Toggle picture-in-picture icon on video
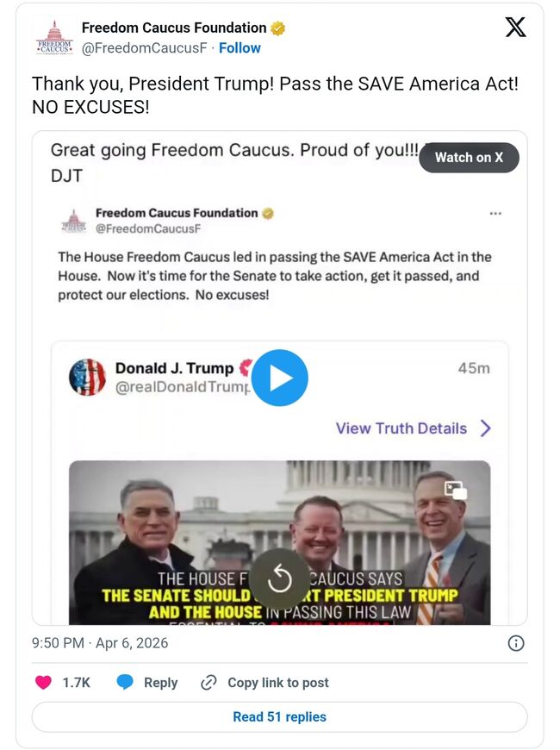560x750 pixels. [455, 491]
